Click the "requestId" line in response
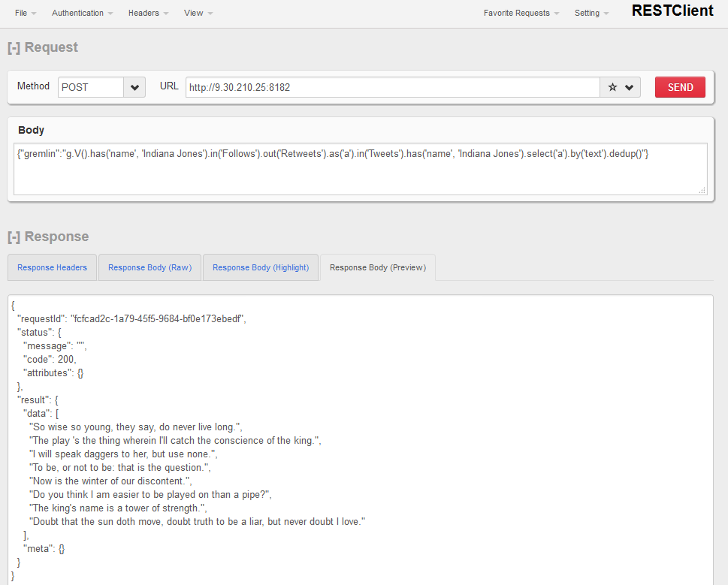The width and height of the screenshot is (728, 585). [x=131, y=318]
